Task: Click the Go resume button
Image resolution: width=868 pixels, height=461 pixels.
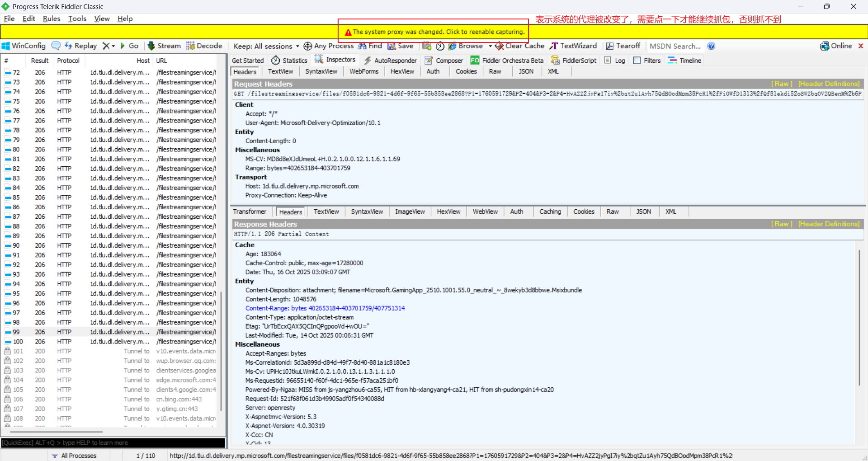Action: (129, 46)
